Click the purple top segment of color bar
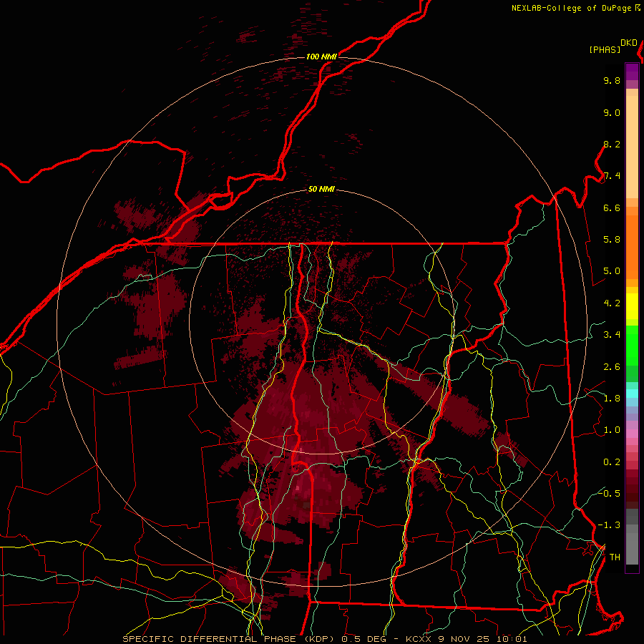644x644 pixels. tap(632, 72)
